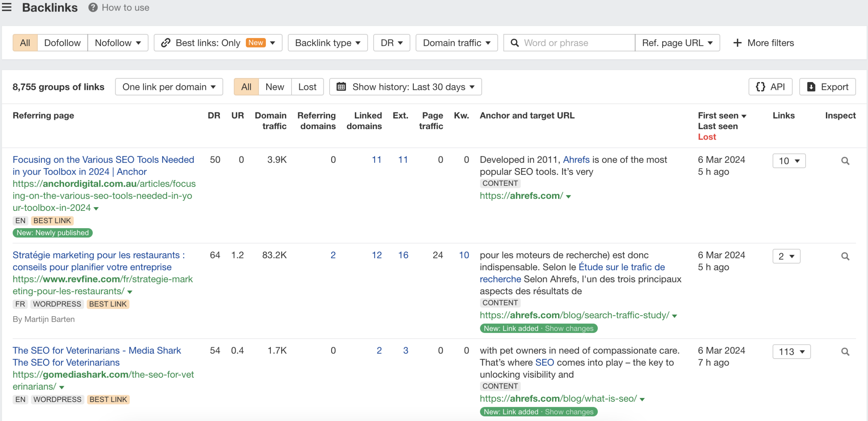
Task: Open The SEO for Veterinarians page link
Action: tap(97, 356)
